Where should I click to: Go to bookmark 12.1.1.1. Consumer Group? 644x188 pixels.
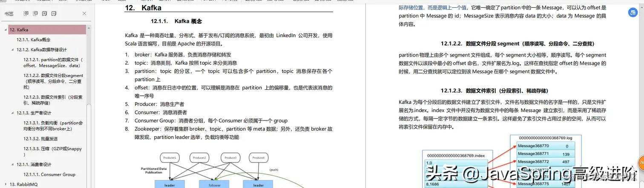pos(49,174)
